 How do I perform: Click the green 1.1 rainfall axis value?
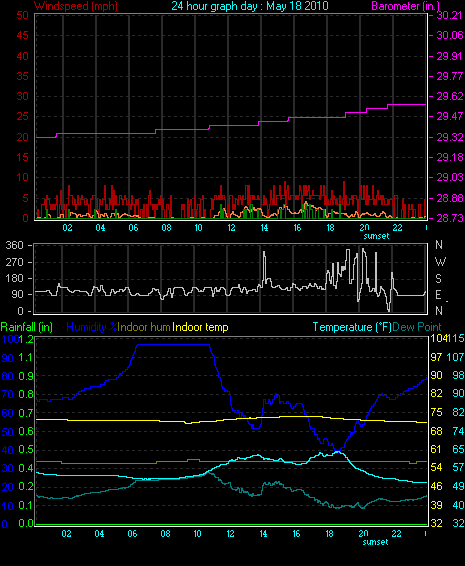coord(26,358)
